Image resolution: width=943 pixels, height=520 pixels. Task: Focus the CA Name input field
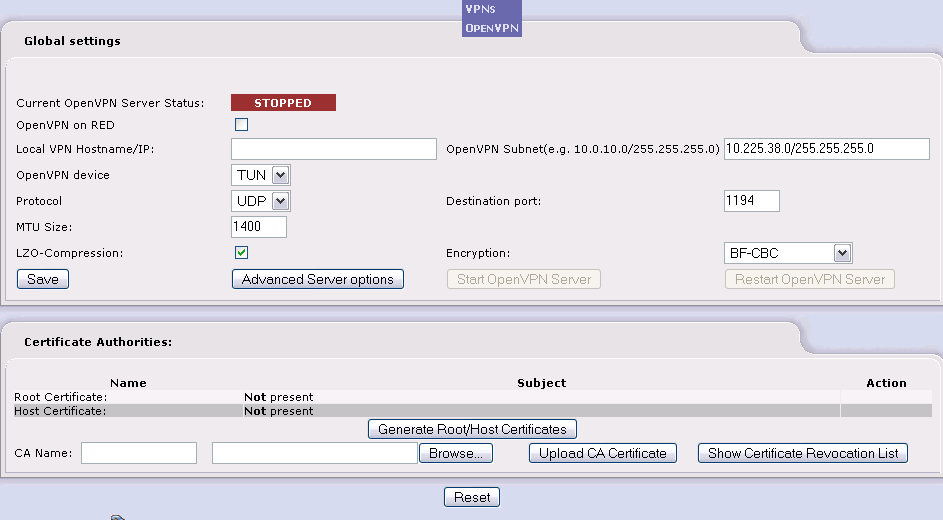139,453
